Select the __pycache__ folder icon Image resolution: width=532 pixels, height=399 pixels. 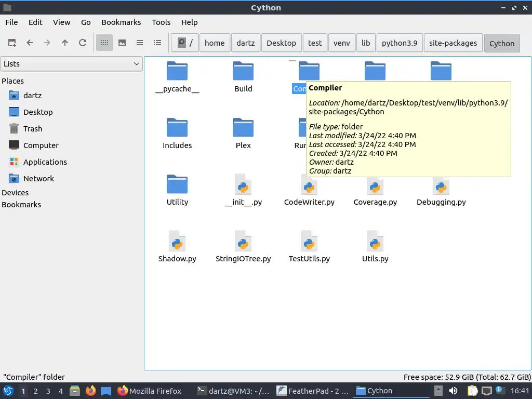coord(177,71)
